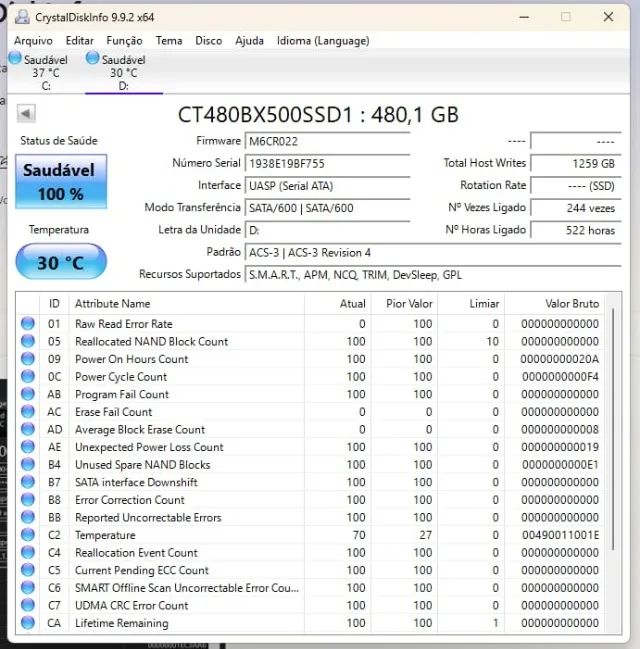This screenshot has height=649, width=640.
Task: Click the CrystalDiskInfo title bar app icon
Action: coord(22,17)
